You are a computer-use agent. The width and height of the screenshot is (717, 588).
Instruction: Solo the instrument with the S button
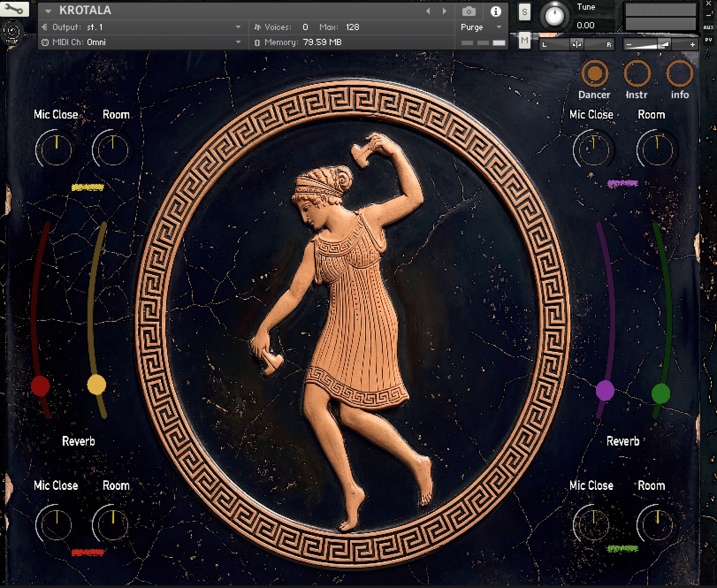(x=524, y=12)
